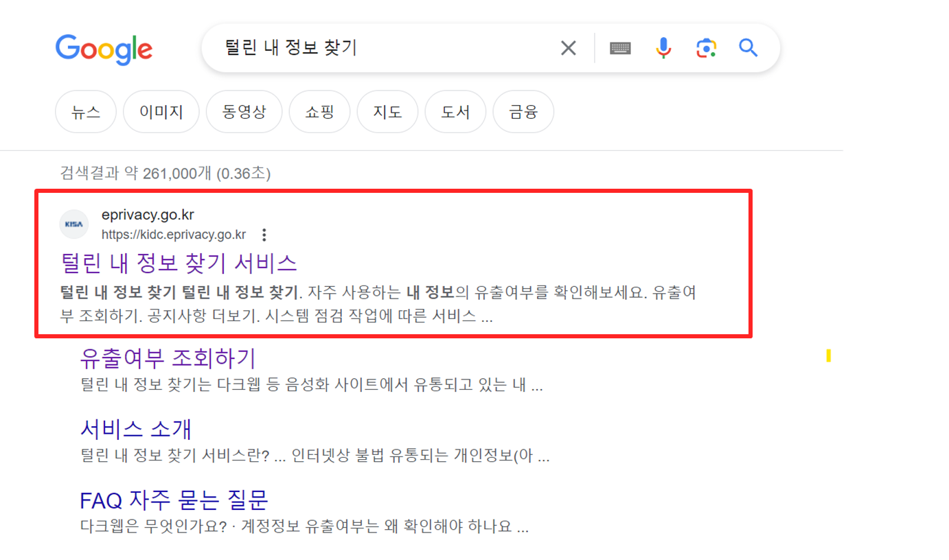
Task: Select the 쇼핑 filter chip
Action: click(319, 111)
